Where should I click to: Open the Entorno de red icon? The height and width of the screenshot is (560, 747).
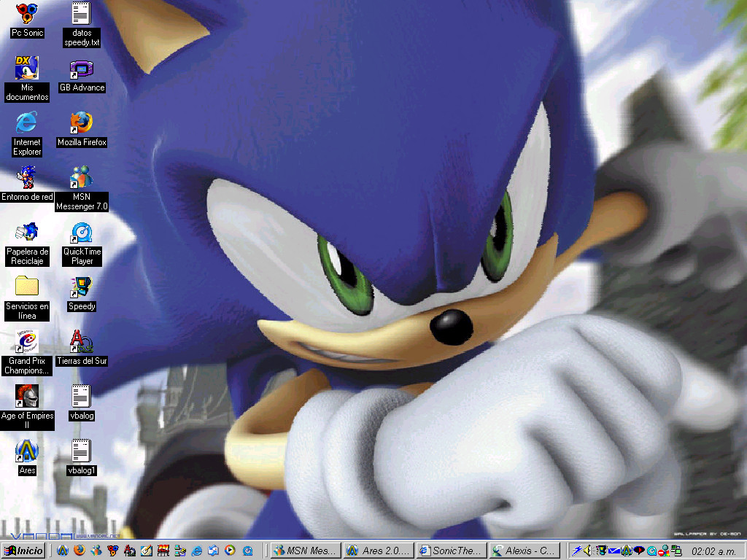(27, 184)
